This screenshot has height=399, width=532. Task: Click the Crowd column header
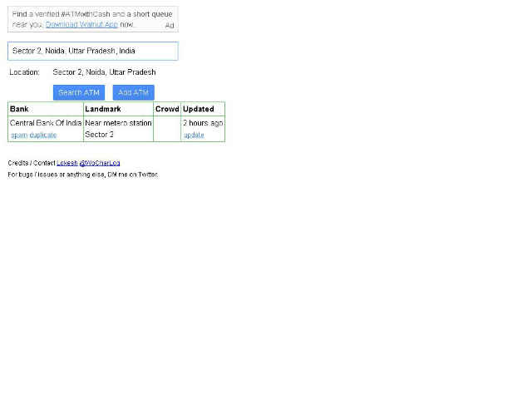click(x=167, y=109)
